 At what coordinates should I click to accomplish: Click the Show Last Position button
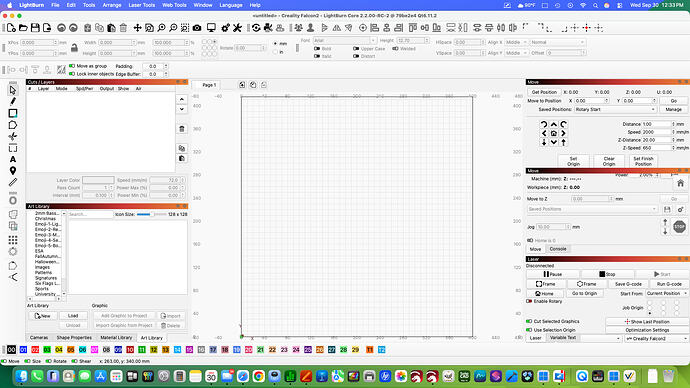[647, 322]
